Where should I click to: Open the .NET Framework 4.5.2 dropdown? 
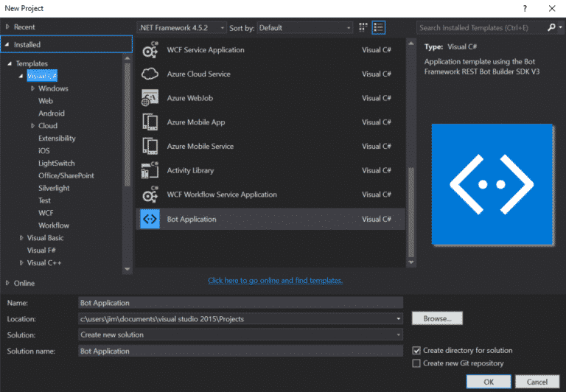click(181, 28)
